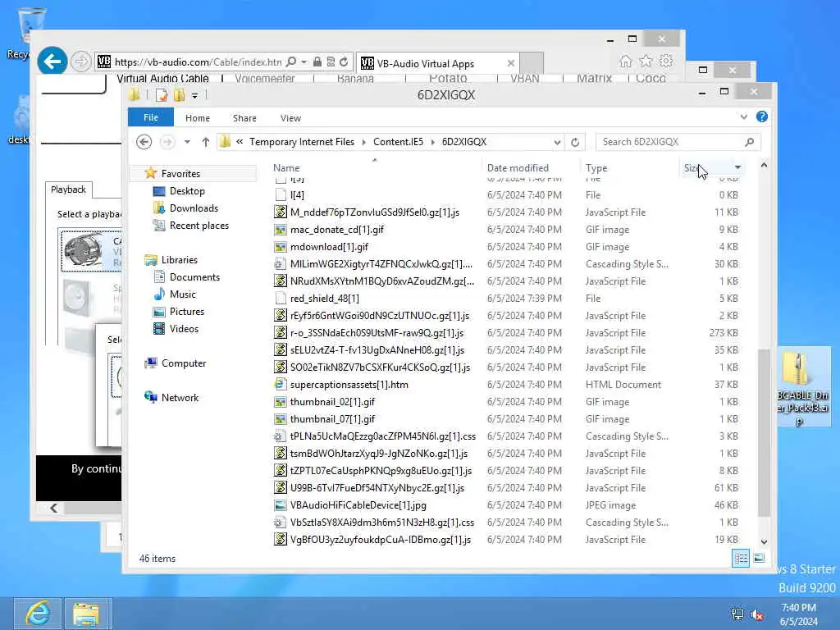The height and width of the screenshot is (630, 840).
Task: Select the Playback tab in sound dialog
Action: (69, 189)
